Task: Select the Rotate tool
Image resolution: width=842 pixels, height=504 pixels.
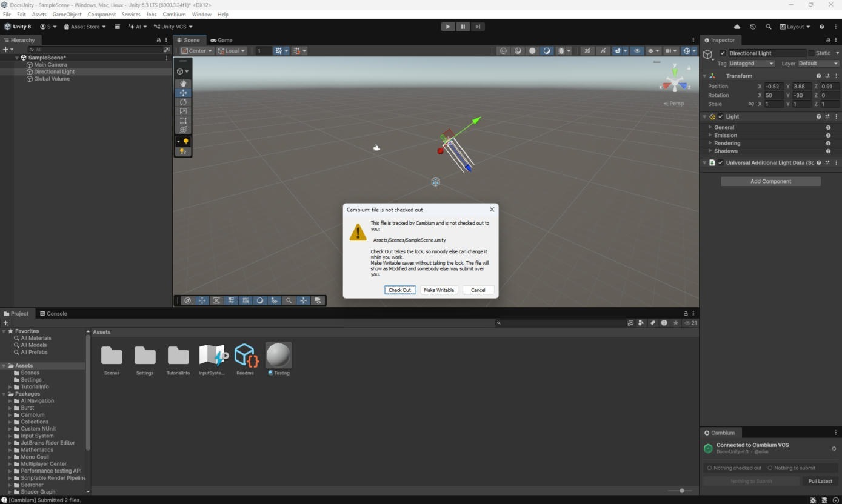Action: point(183,102)
